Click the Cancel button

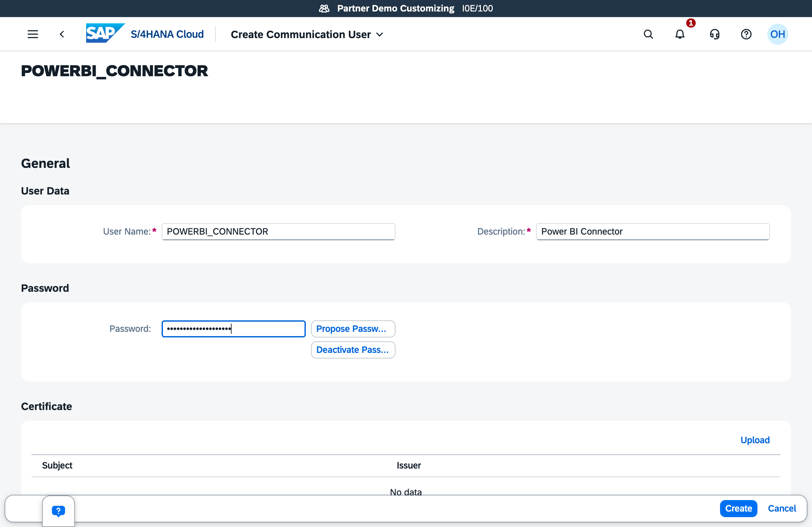tap(782, 508)
